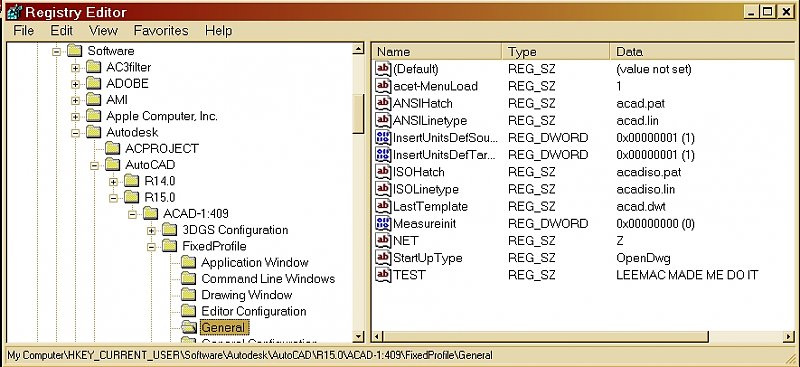Expand the 3DGS Configuration key
Screen dimensions: 800x367
point(151,230)
